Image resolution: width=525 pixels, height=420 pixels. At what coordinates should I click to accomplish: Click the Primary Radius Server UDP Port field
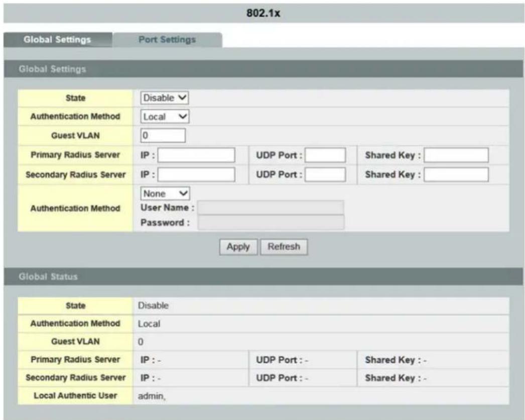325,155
